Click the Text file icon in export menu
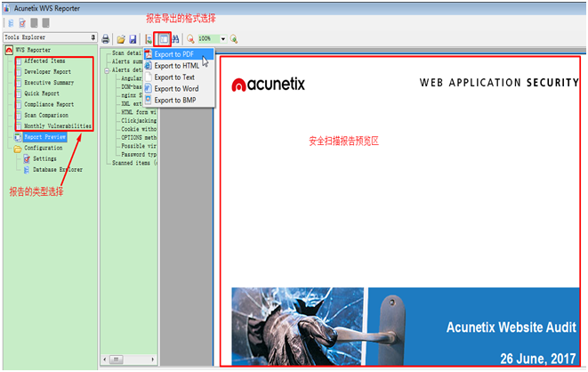This screenshot has height=372, width=588. tap(149, 77)
